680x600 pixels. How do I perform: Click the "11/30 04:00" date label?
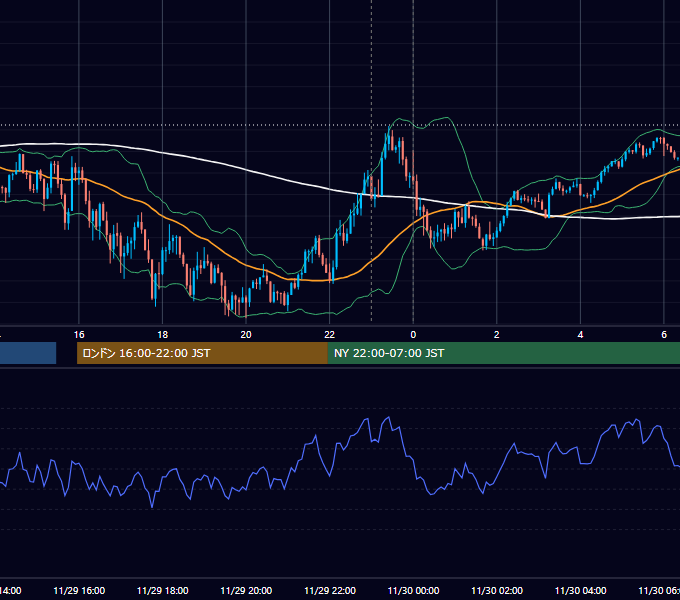[581, 590]
